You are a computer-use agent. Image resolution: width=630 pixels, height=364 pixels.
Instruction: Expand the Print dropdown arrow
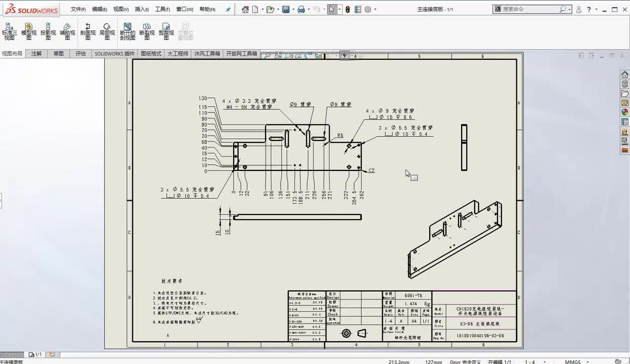point(308,10)
